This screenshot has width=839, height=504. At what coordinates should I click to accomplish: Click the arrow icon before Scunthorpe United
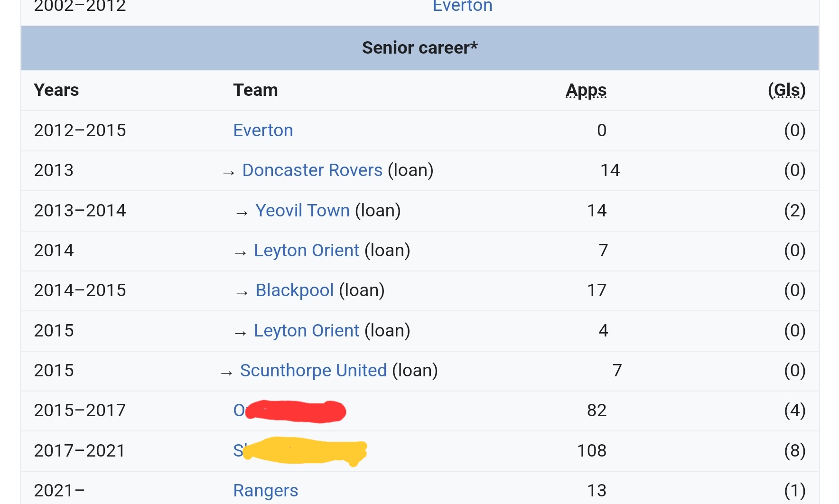point(226,373)
